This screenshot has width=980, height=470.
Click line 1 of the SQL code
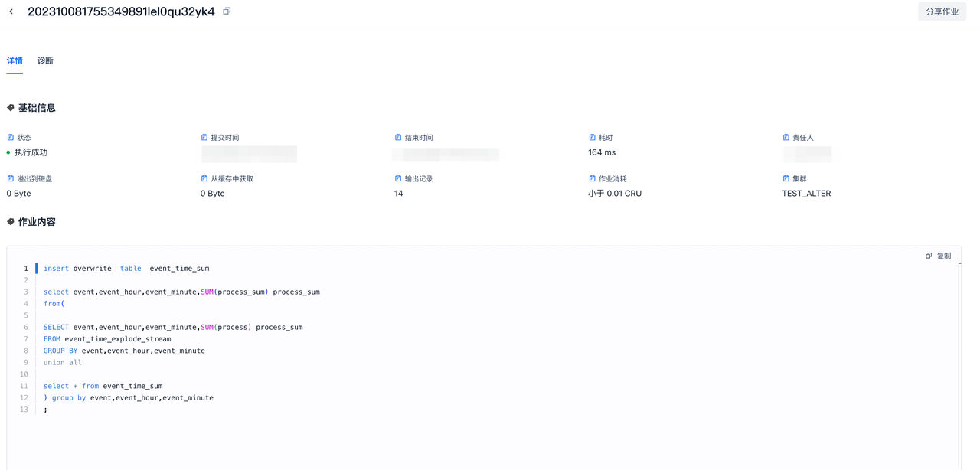point(126,269)
